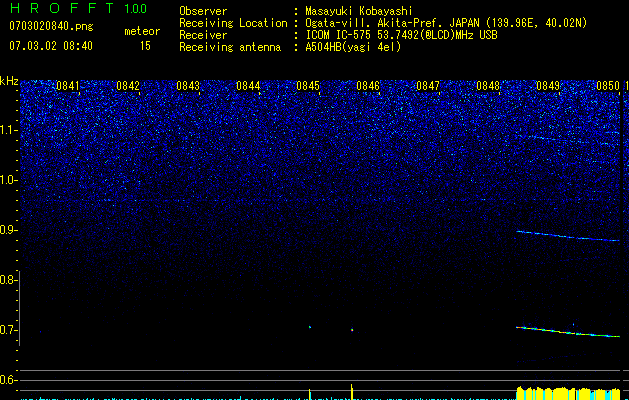Click the yellow intensity block under 0849
The width and height of the screenshot is (629, 400).
568,393
